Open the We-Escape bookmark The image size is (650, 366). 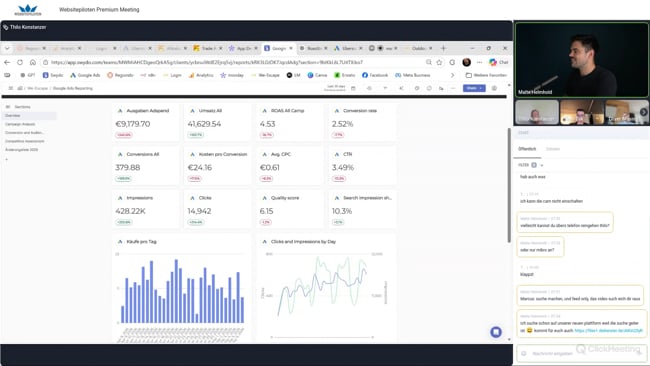(266, 75)
